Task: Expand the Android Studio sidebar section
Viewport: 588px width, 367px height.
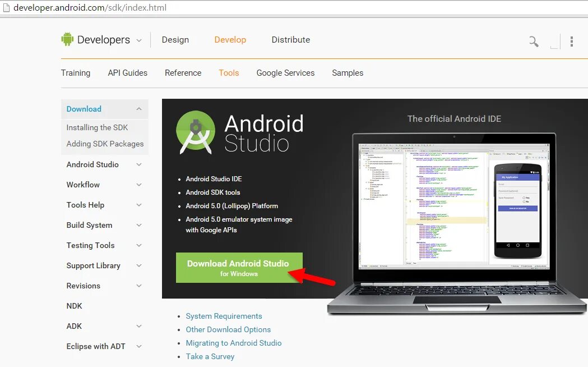Action: [x=139, y=164]
